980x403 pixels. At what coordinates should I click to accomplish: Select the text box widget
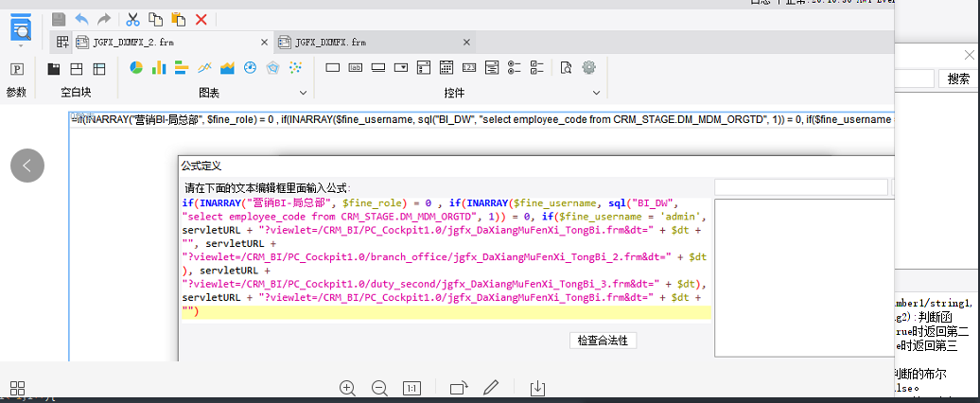(333, 67)
